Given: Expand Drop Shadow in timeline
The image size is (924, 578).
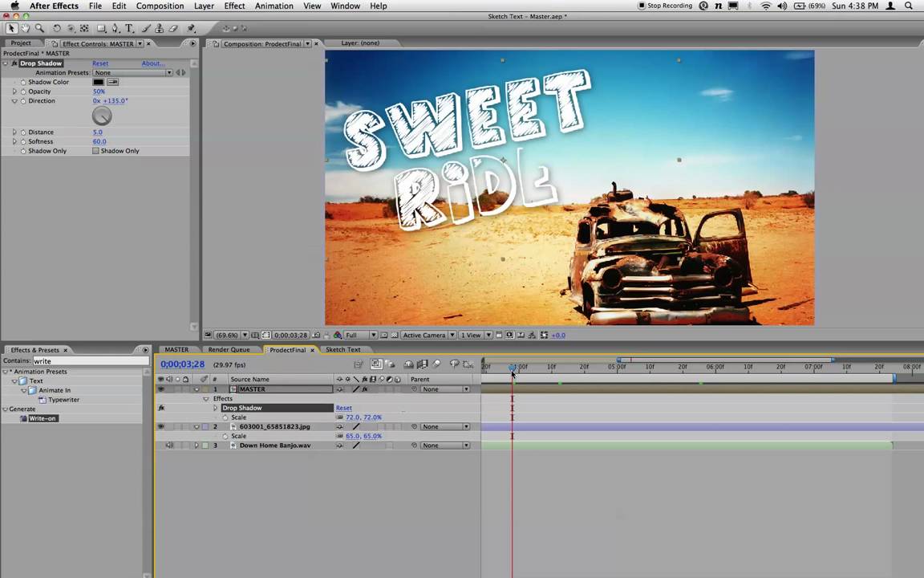Looking at the screenshot, I should 216,408.
